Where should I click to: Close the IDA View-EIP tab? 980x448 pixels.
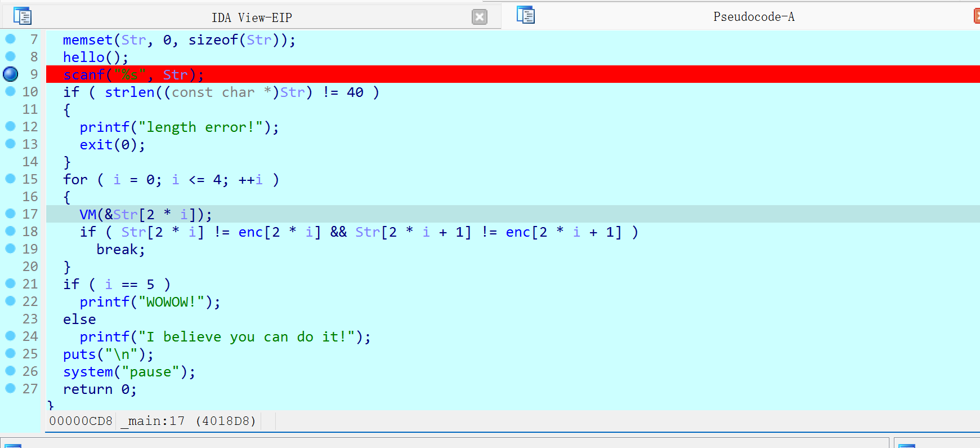(x=479, y=17)
